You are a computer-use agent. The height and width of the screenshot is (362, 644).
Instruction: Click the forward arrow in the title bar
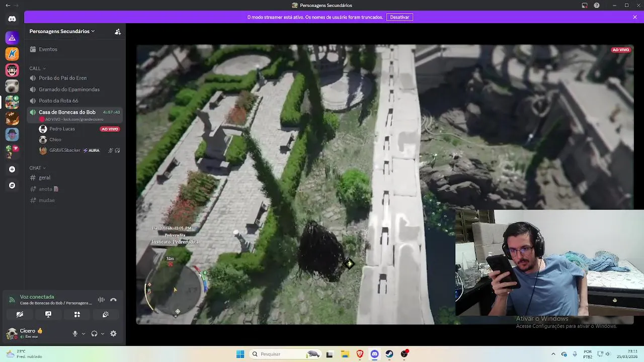coord(16,5)
